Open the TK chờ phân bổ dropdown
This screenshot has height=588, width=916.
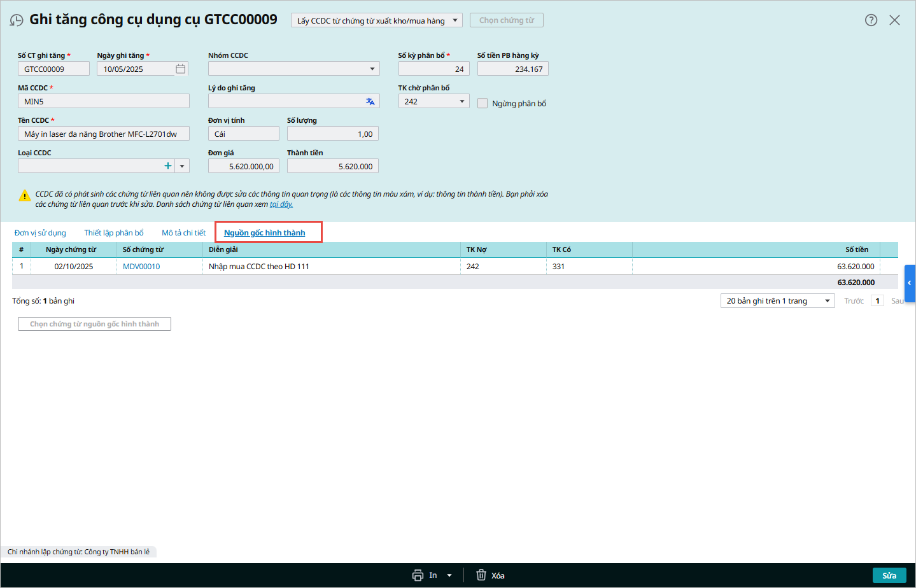point(462,102)
